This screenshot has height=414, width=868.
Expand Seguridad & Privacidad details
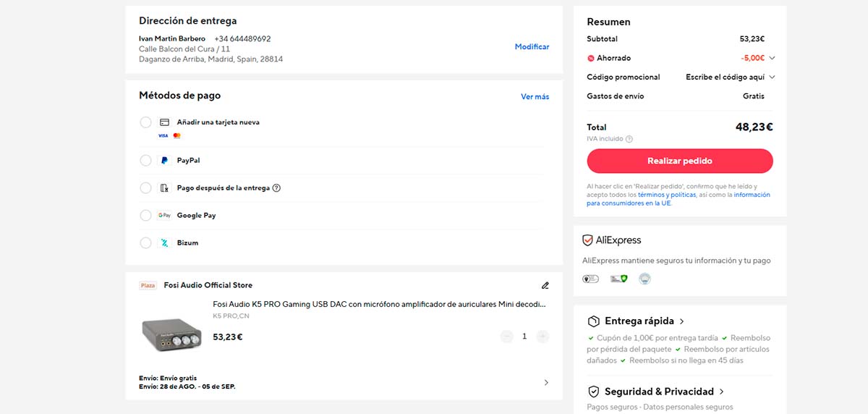pyautogui.click(x=722, y=392)
